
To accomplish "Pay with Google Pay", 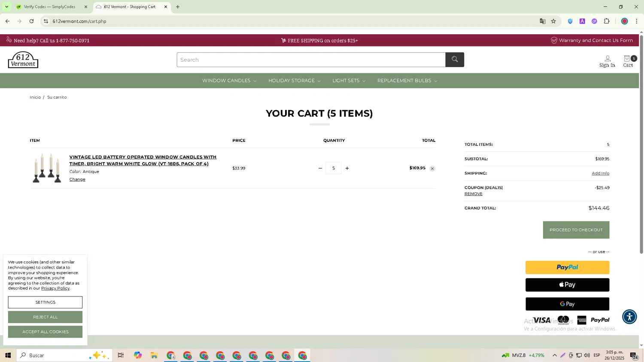I will (x=568, y=304).
